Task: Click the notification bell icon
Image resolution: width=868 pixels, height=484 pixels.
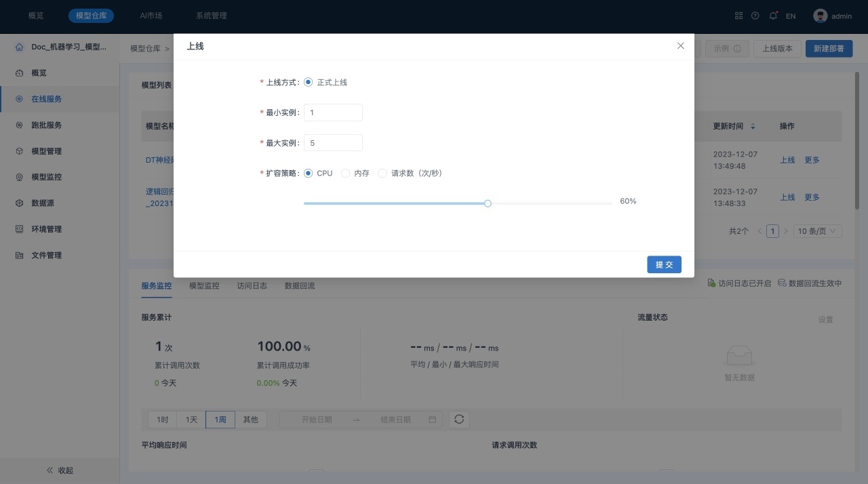Action: coord(772,16)
